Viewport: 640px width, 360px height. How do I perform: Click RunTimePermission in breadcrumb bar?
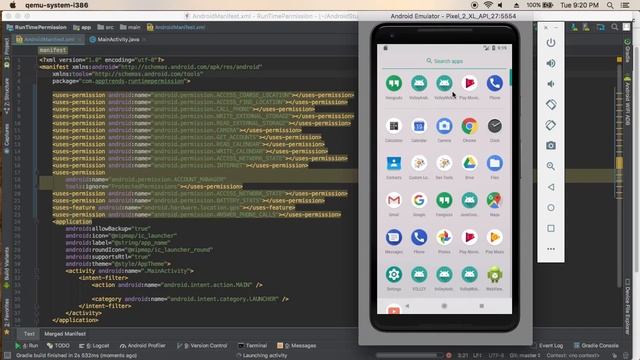36,27
